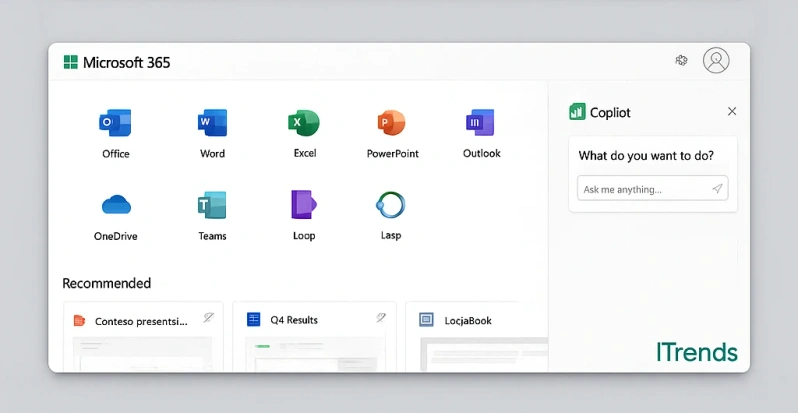
Task: Click the 'Ask me anything' input field
Action: pos(644,189)
